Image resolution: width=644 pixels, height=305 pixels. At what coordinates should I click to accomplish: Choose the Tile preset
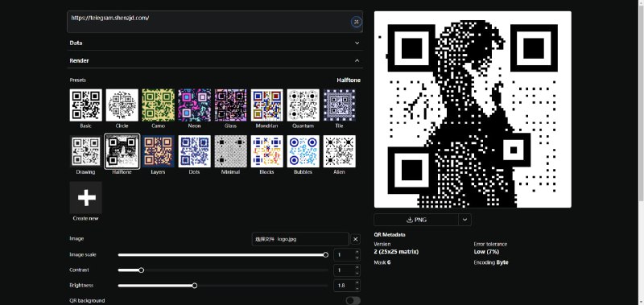(x=339, y=105)
